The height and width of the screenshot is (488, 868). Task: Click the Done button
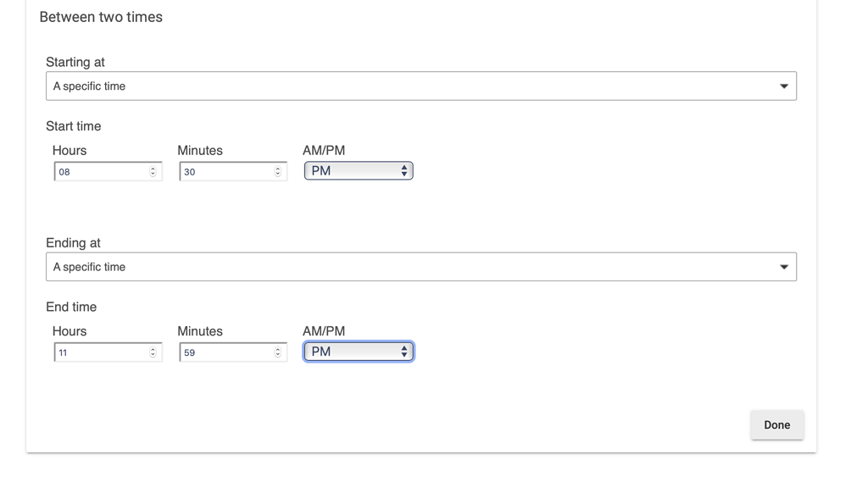[x=776, y=424]
